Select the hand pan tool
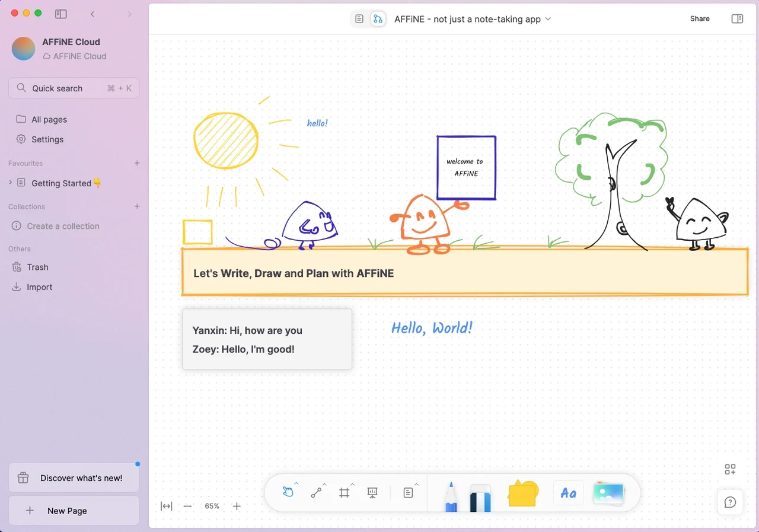Viewport: 759px width, 532px height. 288,492
